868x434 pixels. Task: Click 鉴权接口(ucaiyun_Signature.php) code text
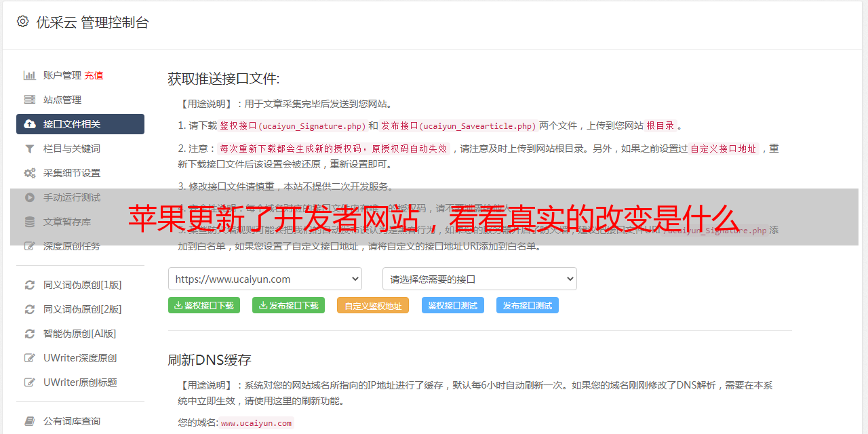click(x=292, y=125)
